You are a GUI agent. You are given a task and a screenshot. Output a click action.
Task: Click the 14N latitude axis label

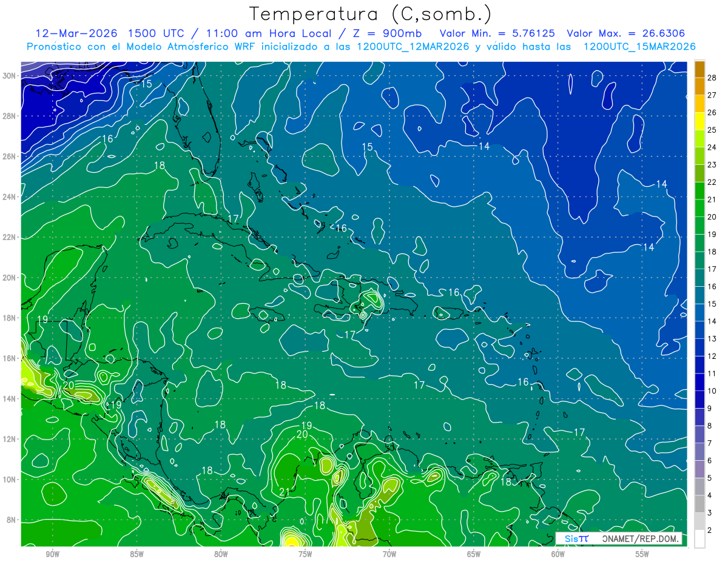[10, 398]
